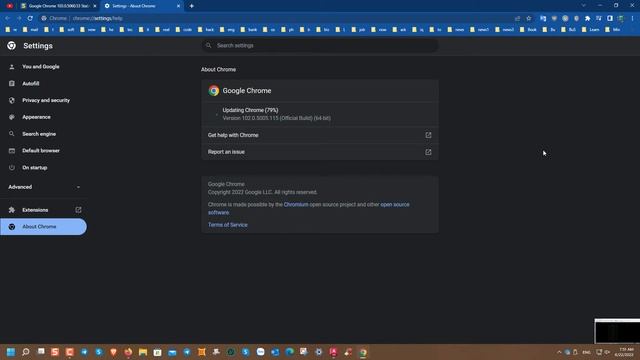
Task: Close the Settings - About Chrome tab
Action: click(178, 6)
